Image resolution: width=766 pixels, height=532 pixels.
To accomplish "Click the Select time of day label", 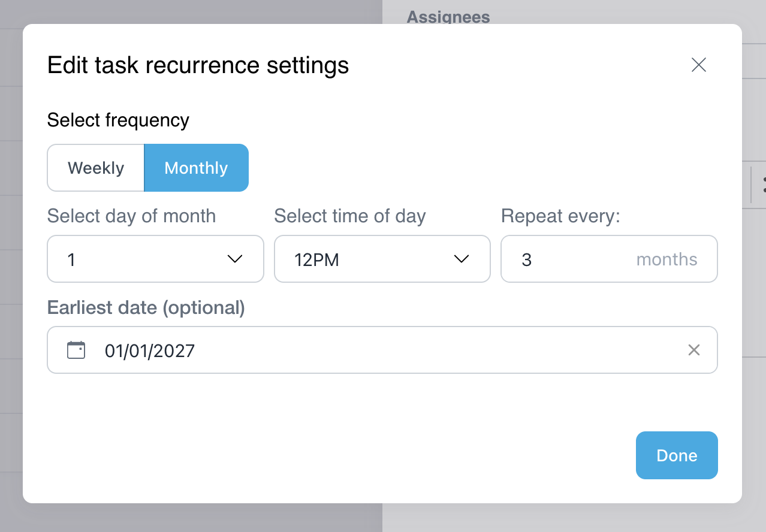I will pos(350,216).
